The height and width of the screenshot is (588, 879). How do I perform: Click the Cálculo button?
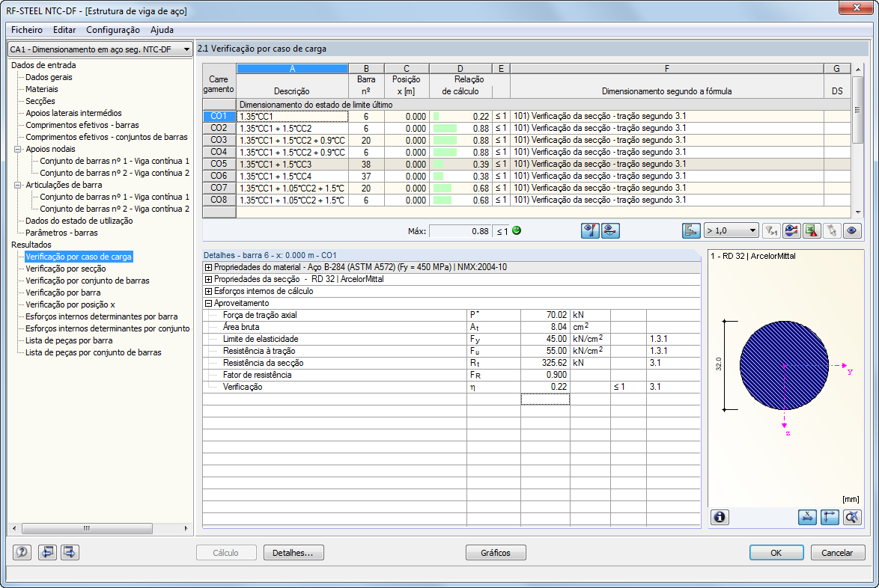tap(226, 553)
